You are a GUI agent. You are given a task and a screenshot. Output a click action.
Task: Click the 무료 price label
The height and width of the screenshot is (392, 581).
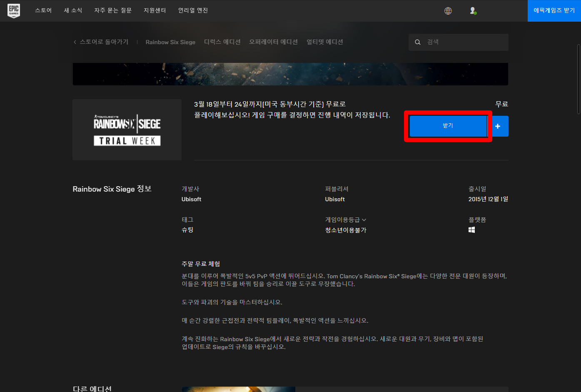tap(502, 104)
